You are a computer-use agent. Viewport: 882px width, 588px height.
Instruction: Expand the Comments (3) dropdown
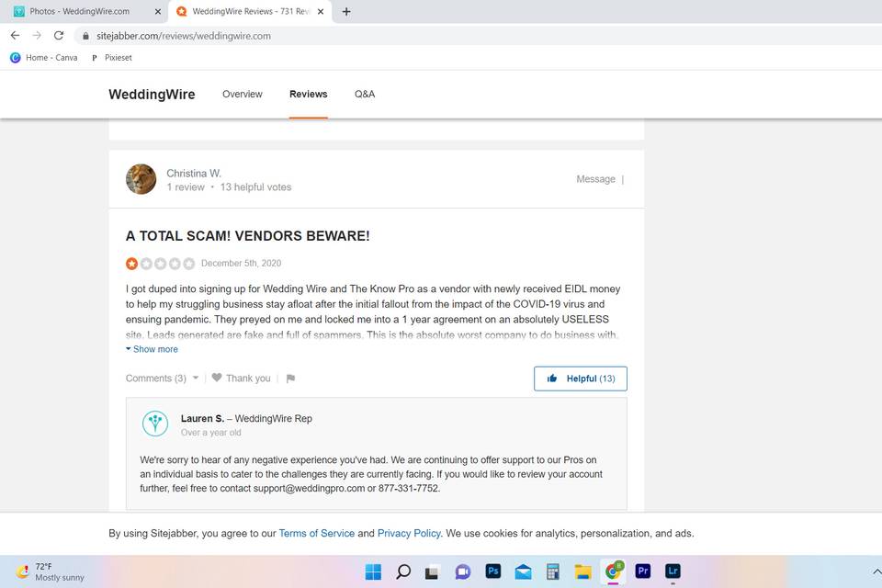162,379
